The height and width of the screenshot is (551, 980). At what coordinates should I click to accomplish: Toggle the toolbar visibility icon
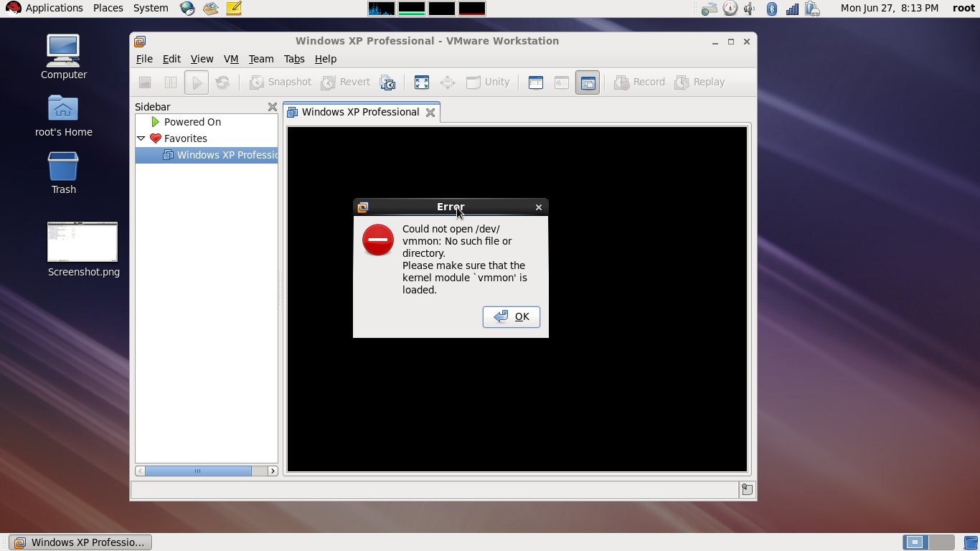coord(562,83)
